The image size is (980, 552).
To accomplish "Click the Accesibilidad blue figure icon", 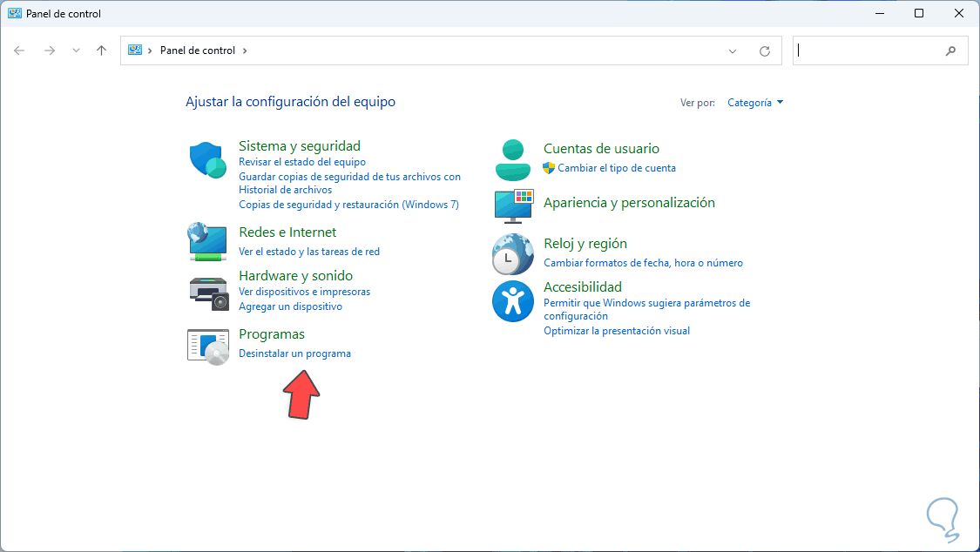I will tap(512, 301).
